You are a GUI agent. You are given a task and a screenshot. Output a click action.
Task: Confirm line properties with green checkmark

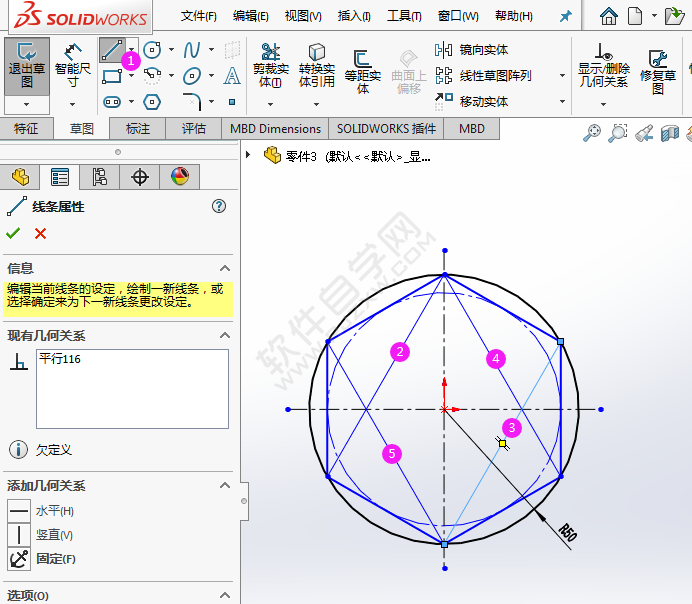click(x=13, y=233)
